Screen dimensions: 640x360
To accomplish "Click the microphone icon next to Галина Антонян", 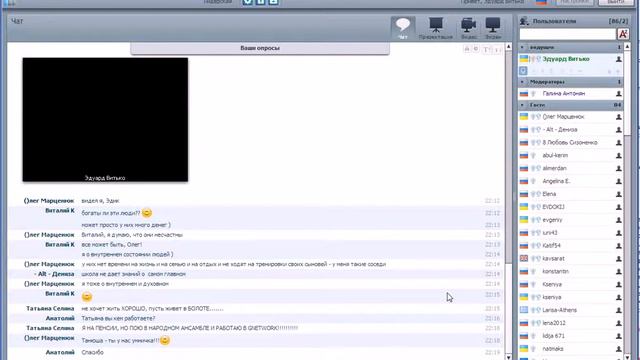I will [x=533, y=94].
